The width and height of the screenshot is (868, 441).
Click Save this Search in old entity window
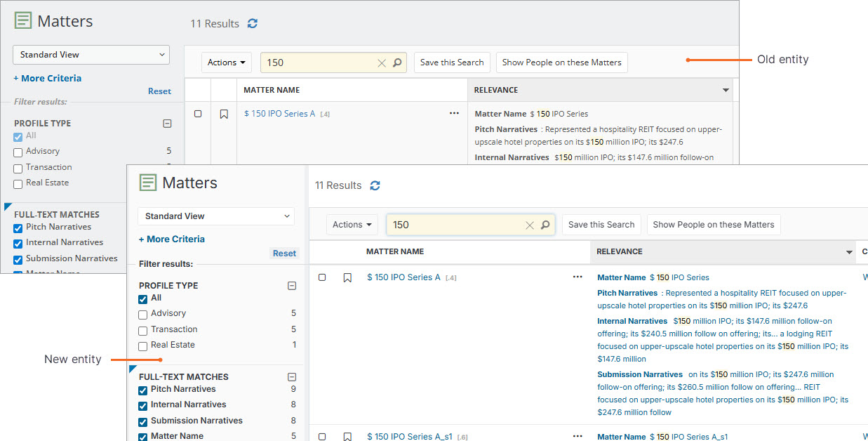(x=452, y=62)
